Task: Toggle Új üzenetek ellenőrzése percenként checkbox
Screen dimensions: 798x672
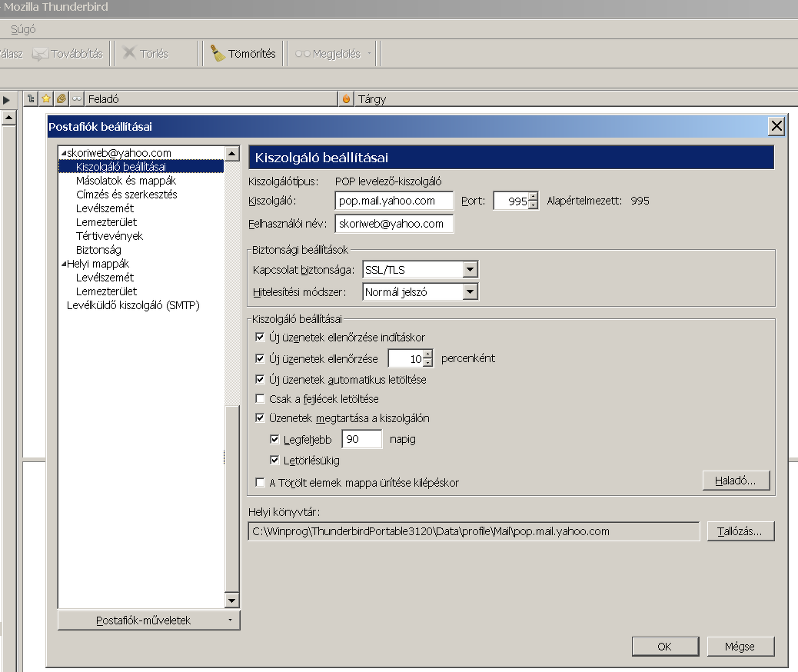Action: click(x=260, y=358)
